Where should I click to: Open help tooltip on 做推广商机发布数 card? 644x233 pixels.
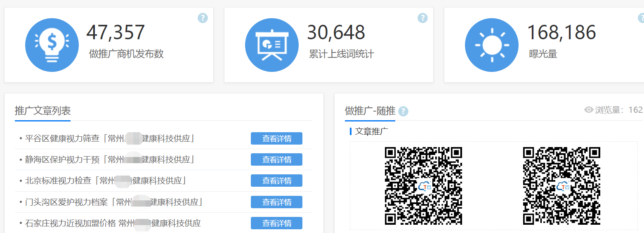[203, 18]
